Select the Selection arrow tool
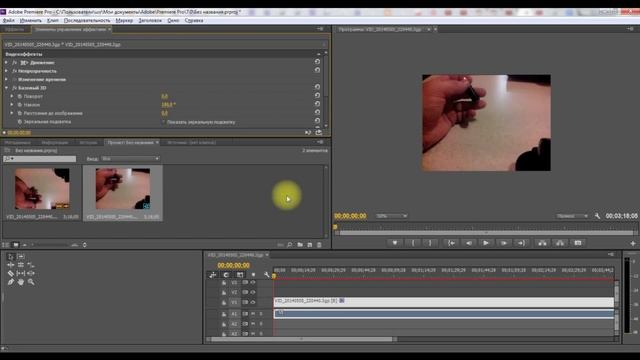This screenshot has width=640, height=360. point(11,256)
